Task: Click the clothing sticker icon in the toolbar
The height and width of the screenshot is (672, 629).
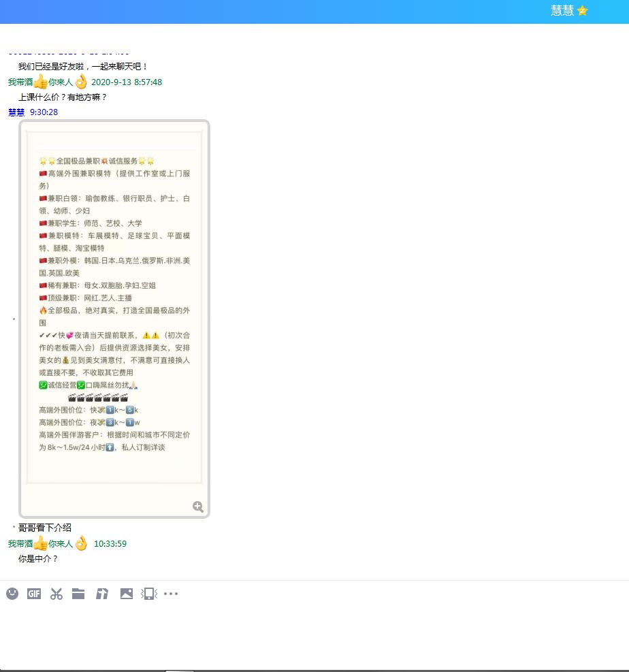Action: [x=102, y=593]
